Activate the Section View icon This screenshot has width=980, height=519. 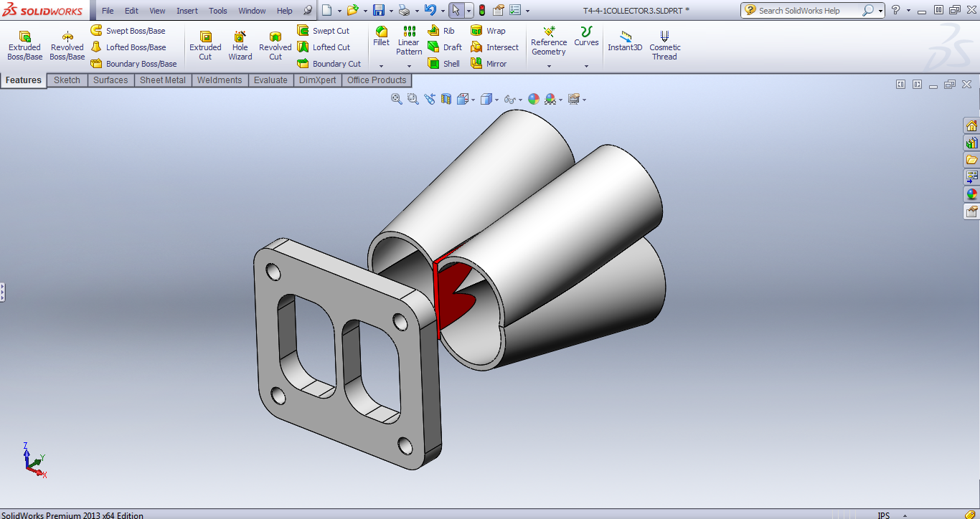(x=446, y=100)
